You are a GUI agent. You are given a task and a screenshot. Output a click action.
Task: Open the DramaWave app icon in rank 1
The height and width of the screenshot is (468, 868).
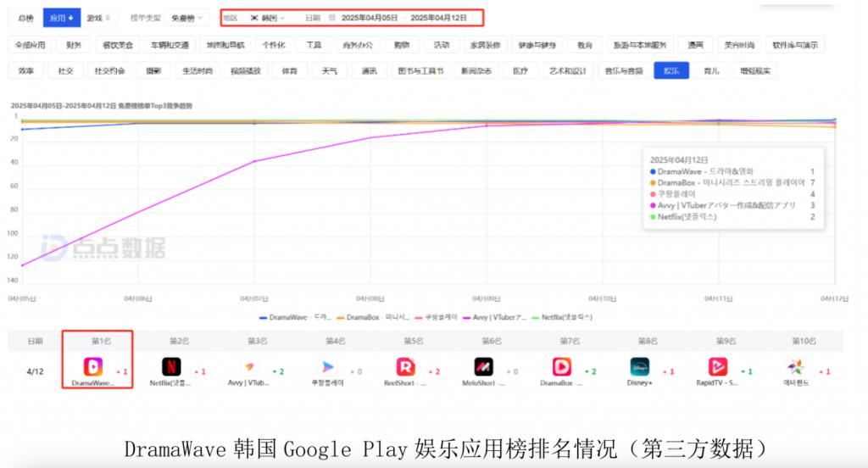93,366
